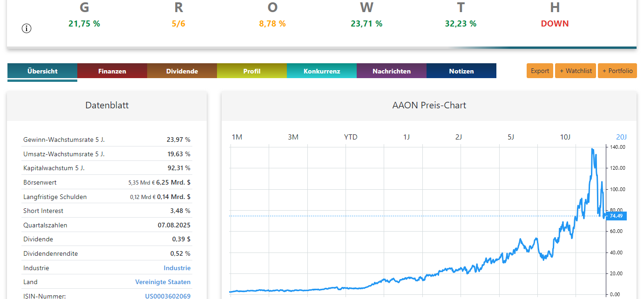Choose the 2J chart range

click(x=459, y=137)
